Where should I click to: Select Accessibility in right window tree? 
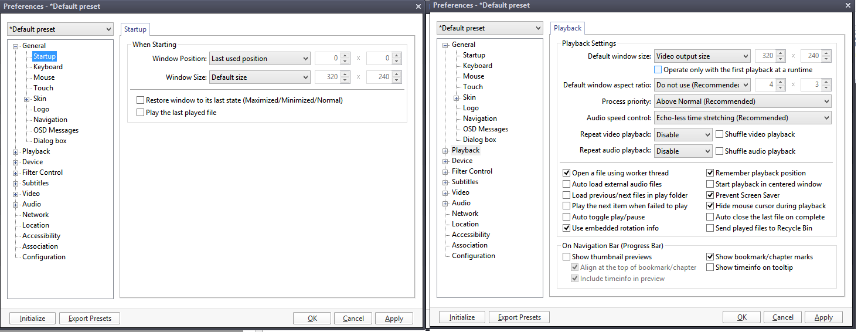coord(471,235)
